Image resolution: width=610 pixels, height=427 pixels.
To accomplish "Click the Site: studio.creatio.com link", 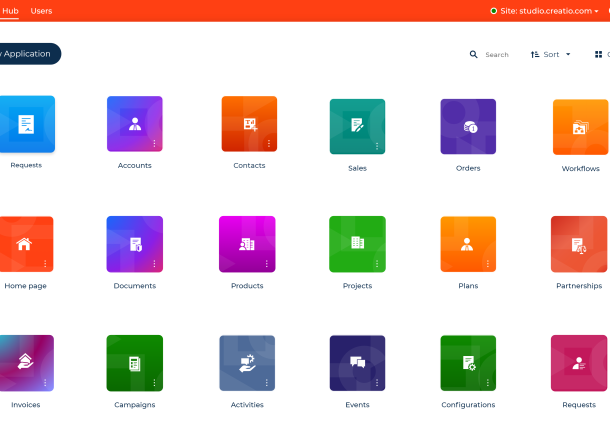I will (x=537, y=11).
